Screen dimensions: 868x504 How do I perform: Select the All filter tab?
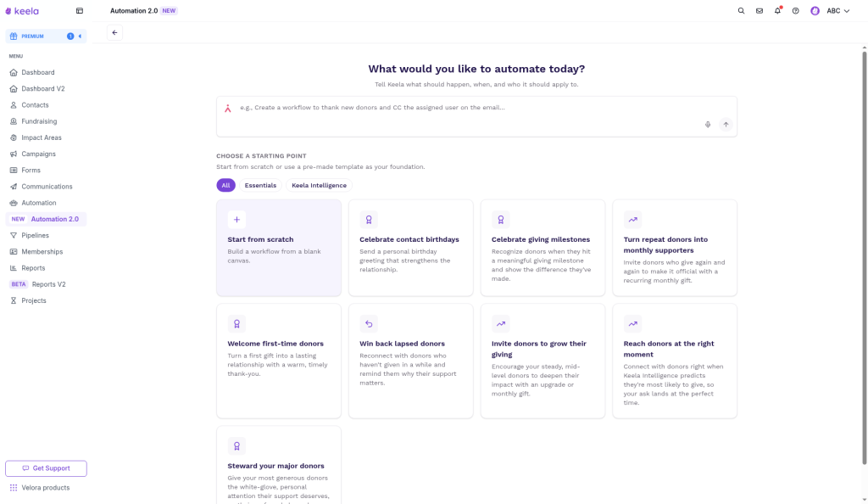click(225, 186)
